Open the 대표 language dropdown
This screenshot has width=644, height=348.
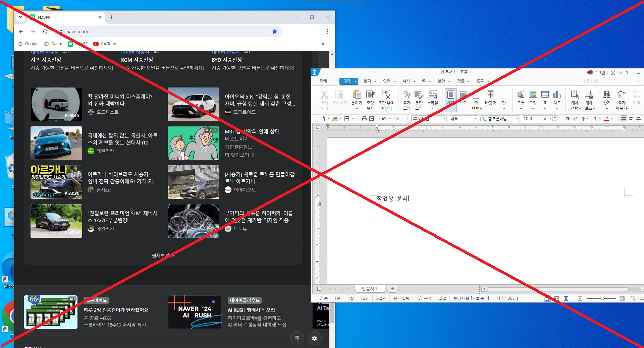pos(475,119)
